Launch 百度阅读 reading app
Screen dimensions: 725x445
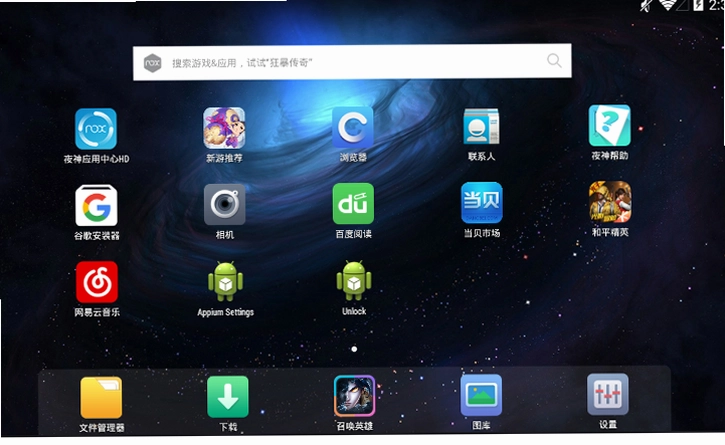point(353,204)
